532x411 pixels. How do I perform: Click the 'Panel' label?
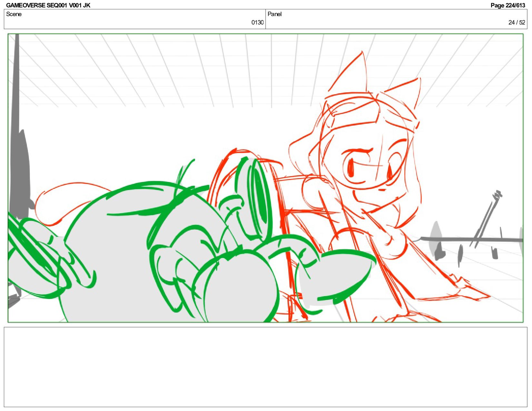275,14
